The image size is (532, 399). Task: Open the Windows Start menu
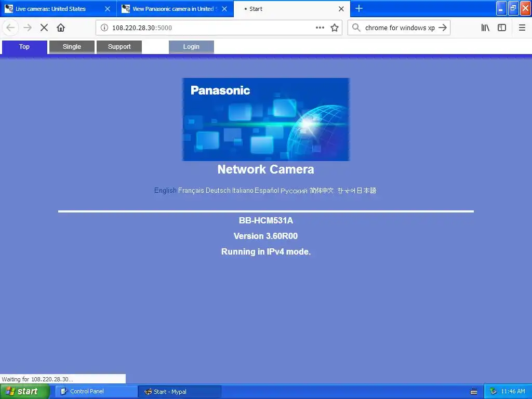24,392
